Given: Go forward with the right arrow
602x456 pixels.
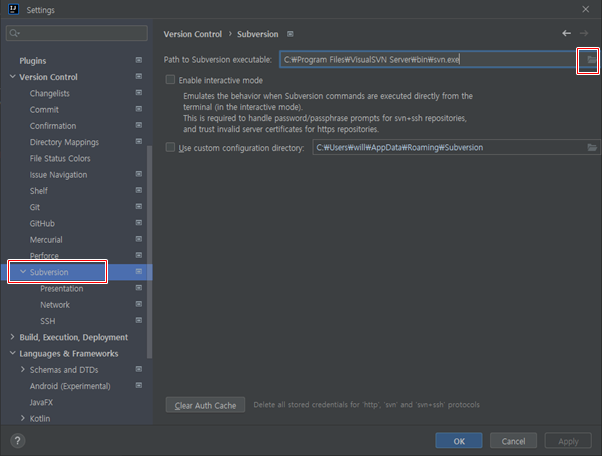Looking at the screenshot, I should (x=584, y=33).
